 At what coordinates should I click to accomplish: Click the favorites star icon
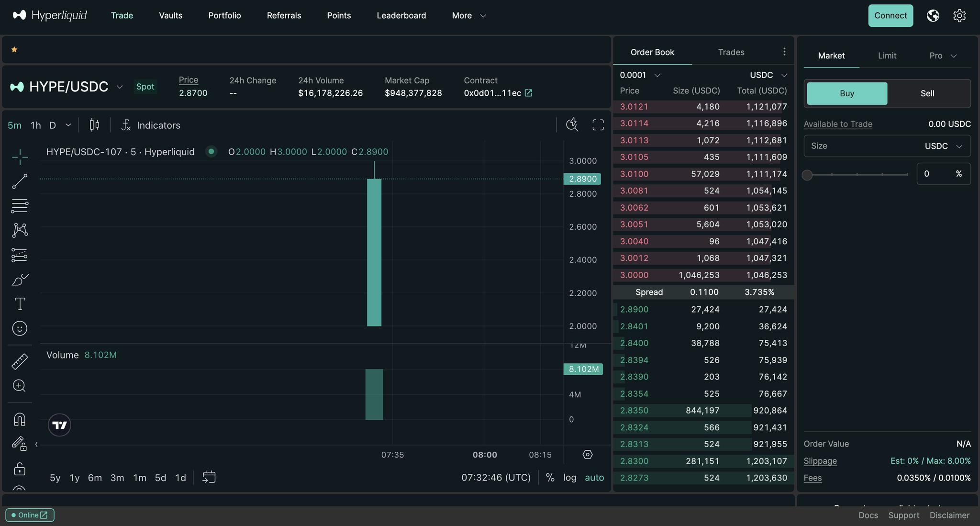[x=14, y=49]
